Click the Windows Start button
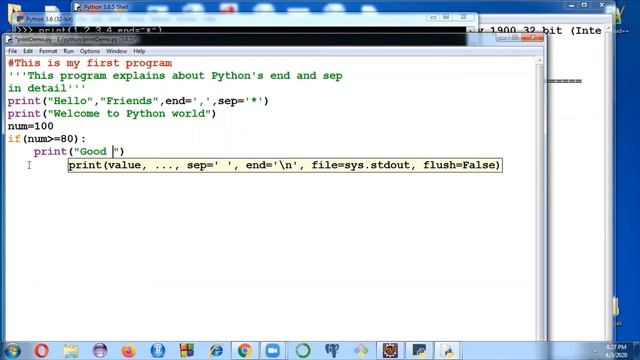The image size is (640, 360). coord(12,351)
